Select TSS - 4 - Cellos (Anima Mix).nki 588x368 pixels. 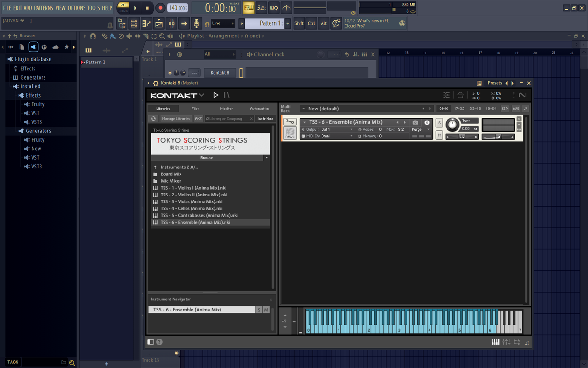192,208
